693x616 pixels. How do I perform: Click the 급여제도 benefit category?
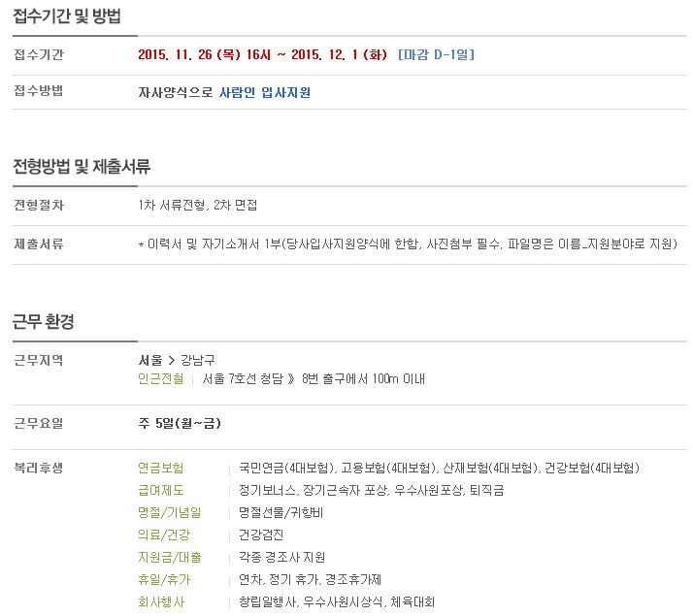click(x=160, y=490)
